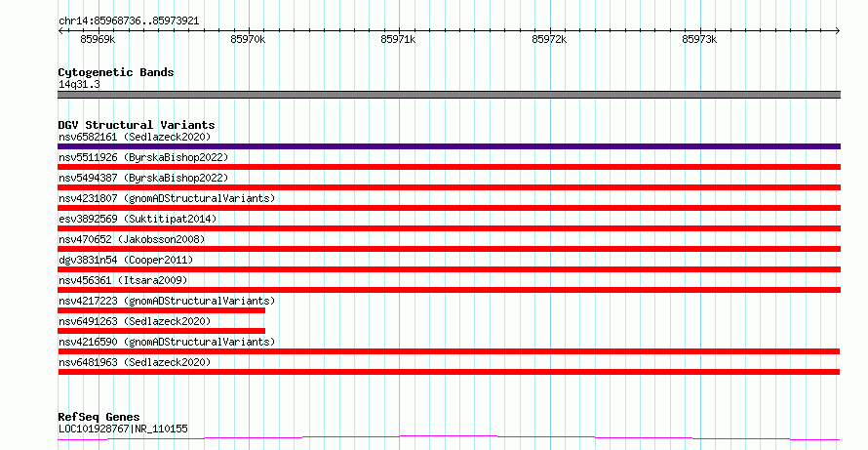Click the red bar under nsv4231807
This screenshot has height=450, width=868.
pos(449,208)
